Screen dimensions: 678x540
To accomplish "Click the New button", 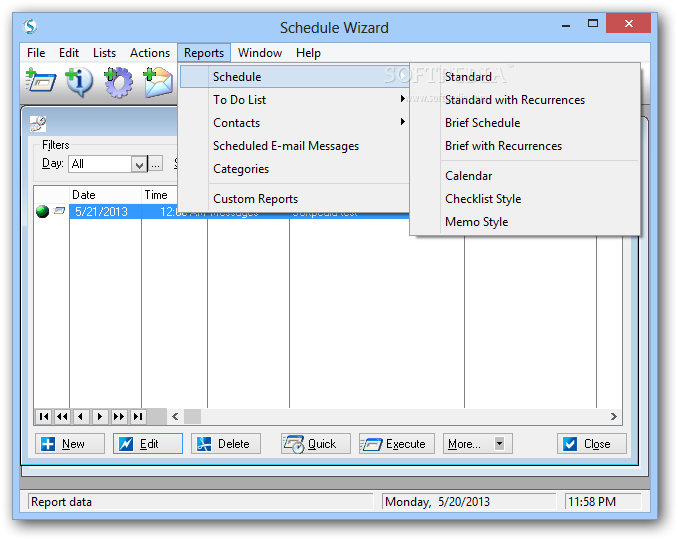I will 70,444.
